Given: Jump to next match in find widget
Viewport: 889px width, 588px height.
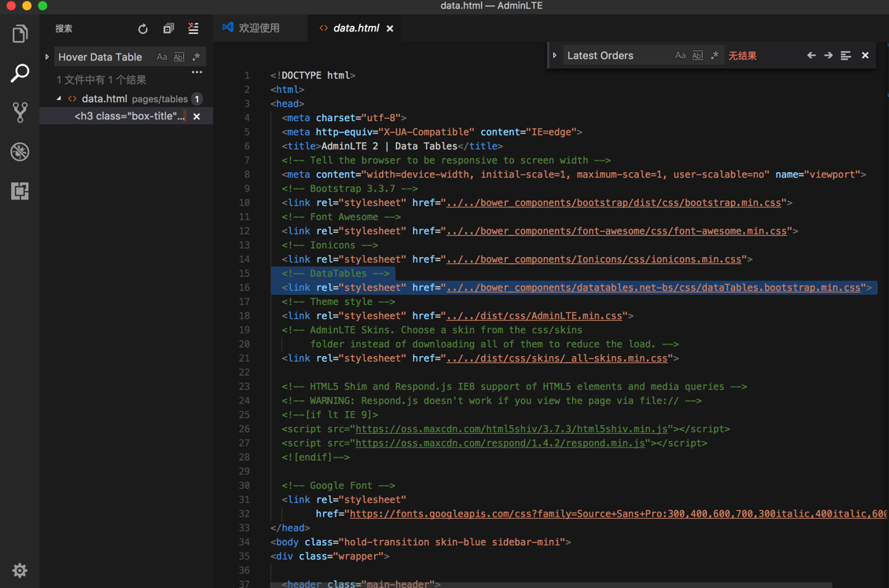Looking at the screenshot, I should [x=828, y=56].
